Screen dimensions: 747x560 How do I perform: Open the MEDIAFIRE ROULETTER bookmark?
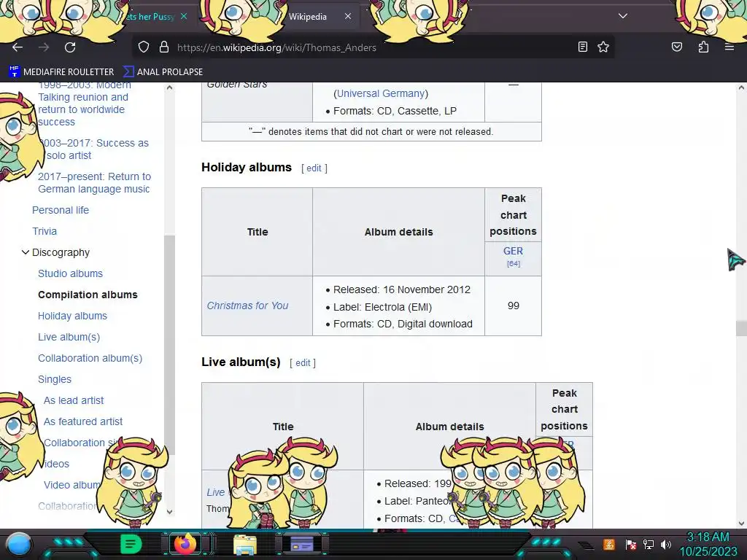pos(61,72)
